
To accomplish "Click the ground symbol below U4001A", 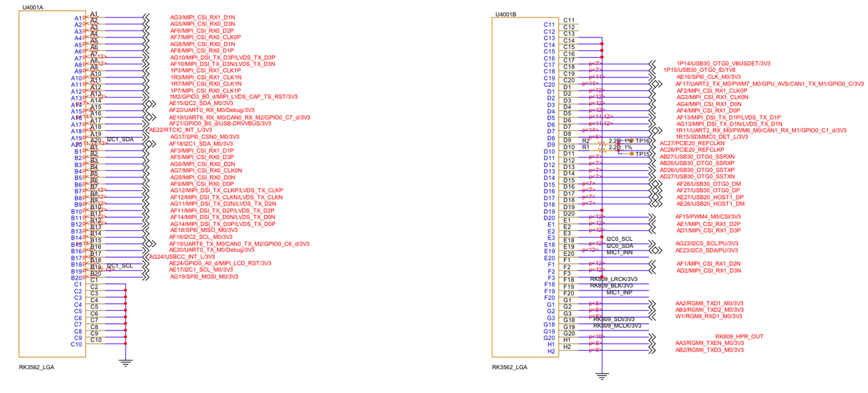I will [x=125, y=363].
